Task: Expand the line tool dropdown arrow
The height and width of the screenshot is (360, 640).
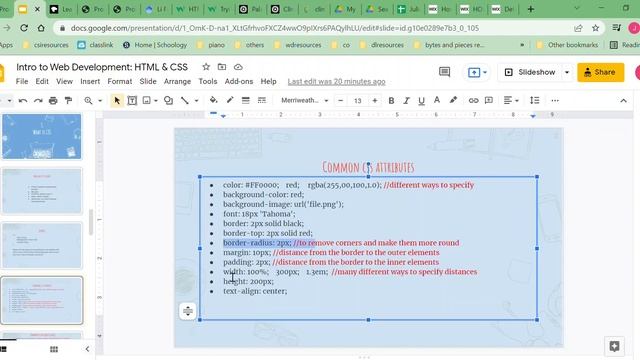Action: tap(196, 100)
